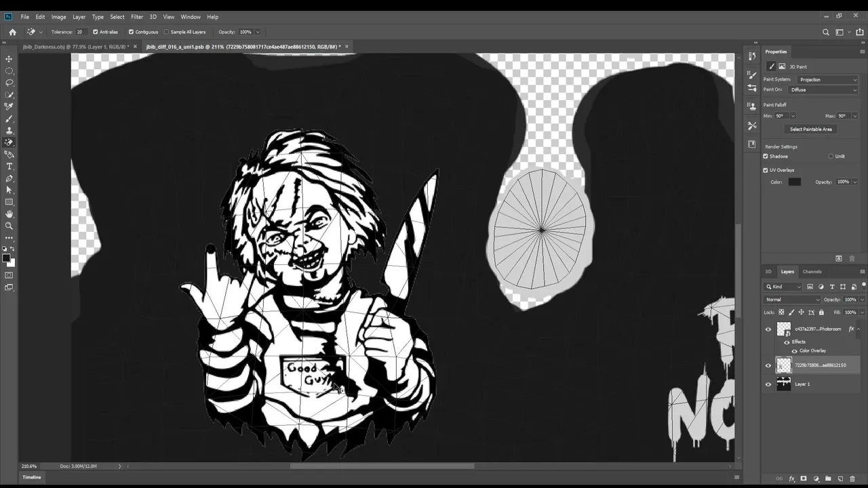Open the Paint On Diffuse dropdown
Screen dimensions: 868x488
pyautogui.click(x=823, y=89)
